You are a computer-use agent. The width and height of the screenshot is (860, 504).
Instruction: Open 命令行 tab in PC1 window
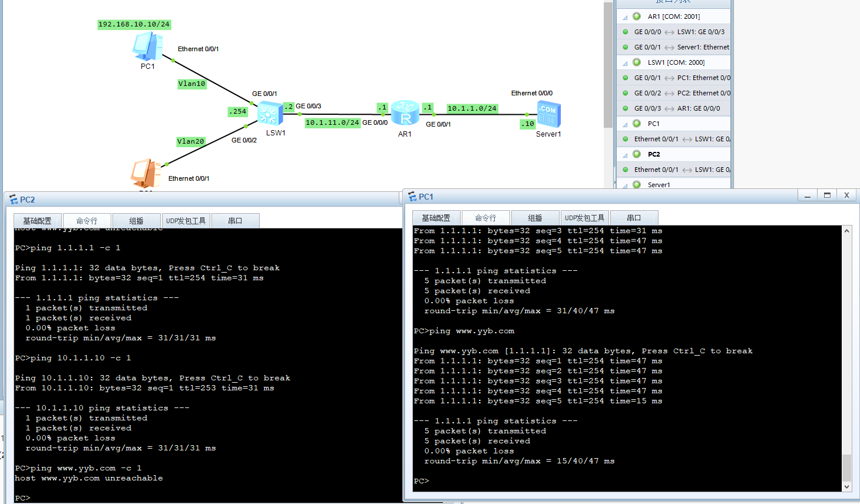tap(485, 218)
